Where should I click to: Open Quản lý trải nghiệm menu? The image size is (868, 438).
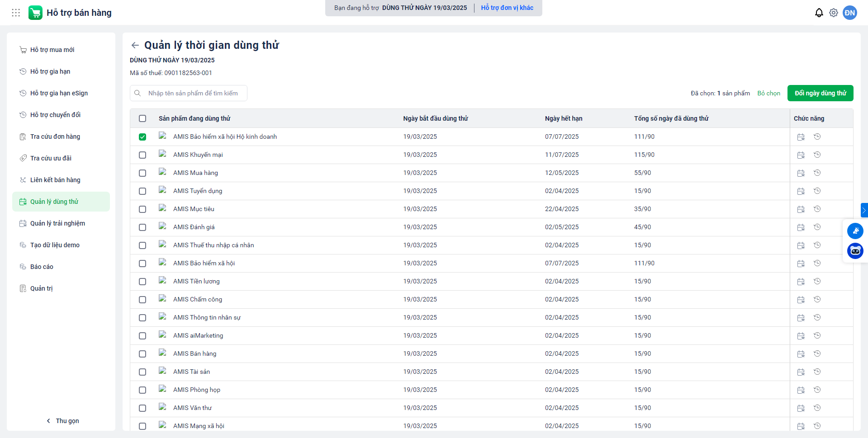click(x=61, y=223)
